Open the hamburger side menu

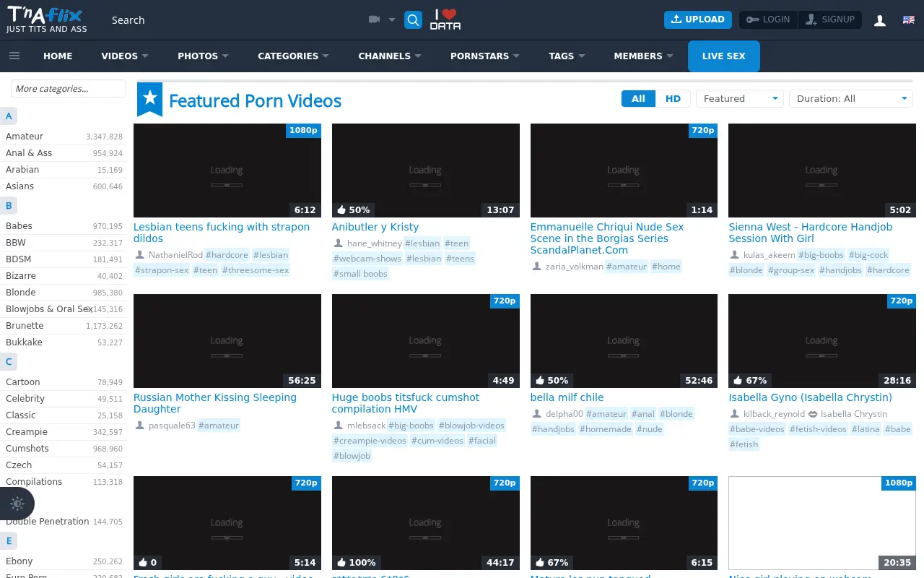tap(14, 56)
